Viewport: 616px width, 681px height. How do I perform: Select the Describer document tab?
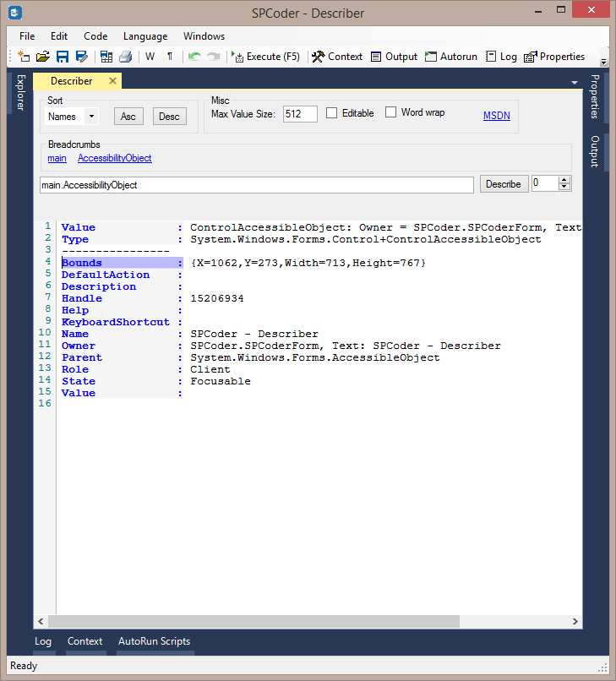tap(71, 81)
